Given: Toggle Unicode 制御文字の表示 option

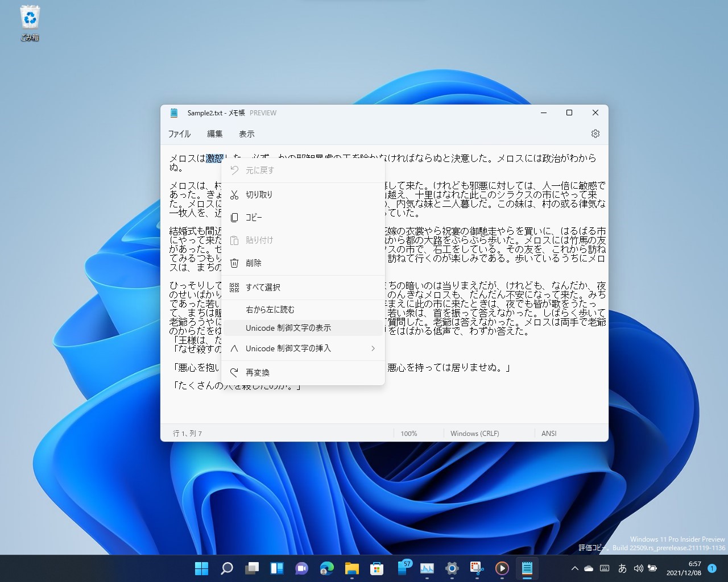Looking at the screenshot, I should click(x=303, y=328).
